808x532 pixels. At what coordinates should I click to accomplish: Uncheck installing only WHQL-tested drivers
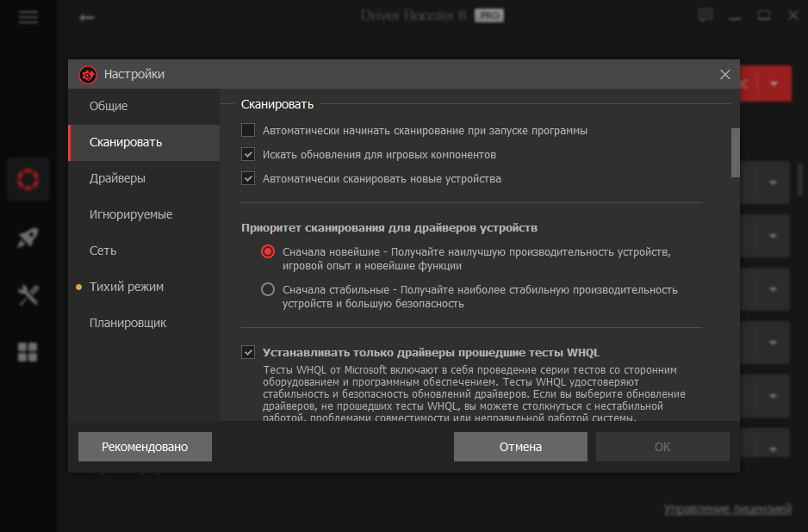[x=248, y=350]
